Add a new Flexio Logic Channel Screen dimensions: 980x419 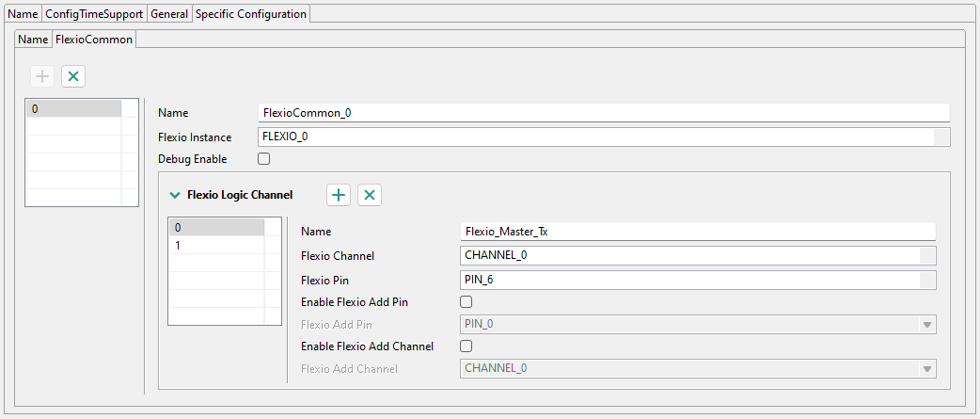[x=339, y=195]
